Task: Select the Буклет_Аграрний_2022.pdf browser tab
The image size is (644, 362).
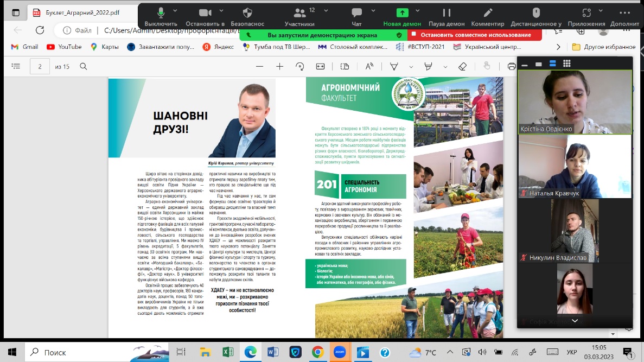Action: coord(82,12)
